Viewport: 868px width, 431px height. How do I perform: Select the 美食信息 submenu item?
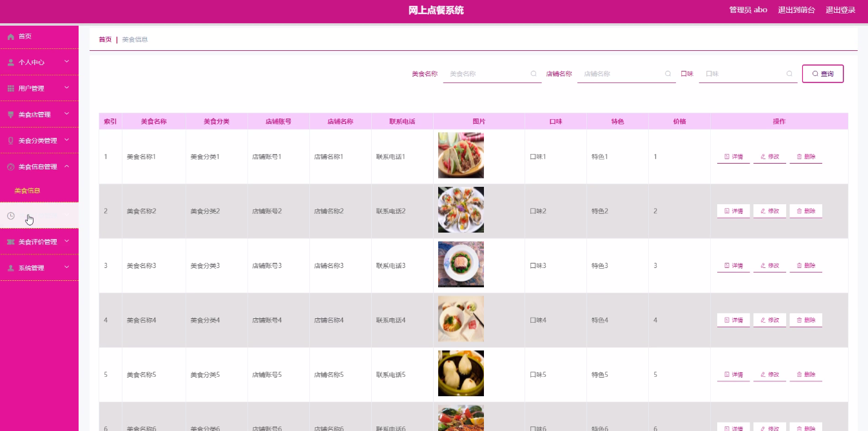[x=27, y=191]
